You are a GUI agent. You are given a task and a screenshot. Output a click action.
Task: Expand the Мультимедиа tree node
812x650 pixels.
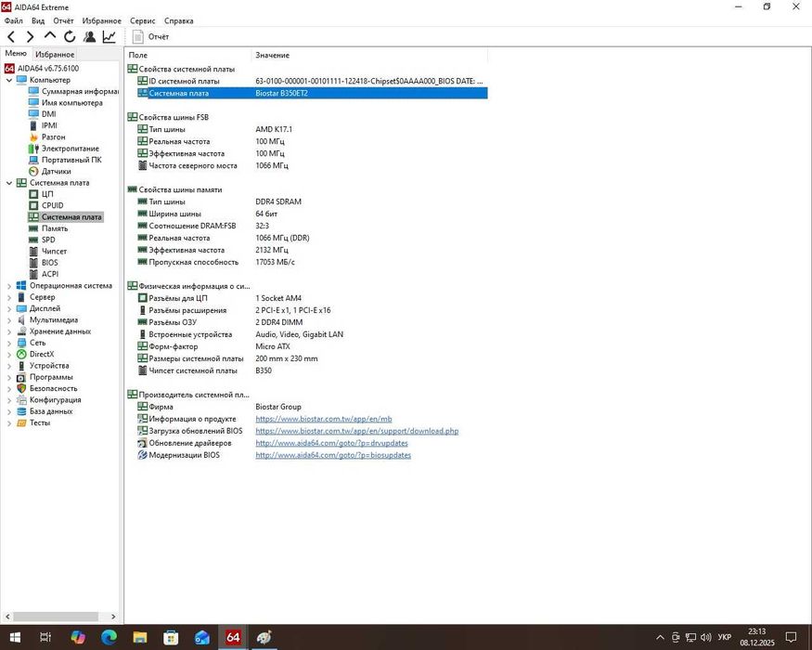[x=8, y=320]
